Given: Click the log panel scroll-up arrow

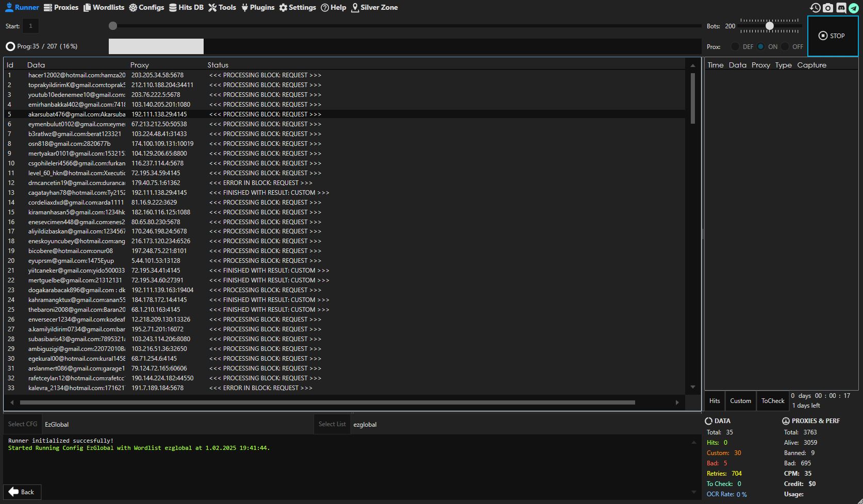Looking at the screenshot, I should coord(694,442).
